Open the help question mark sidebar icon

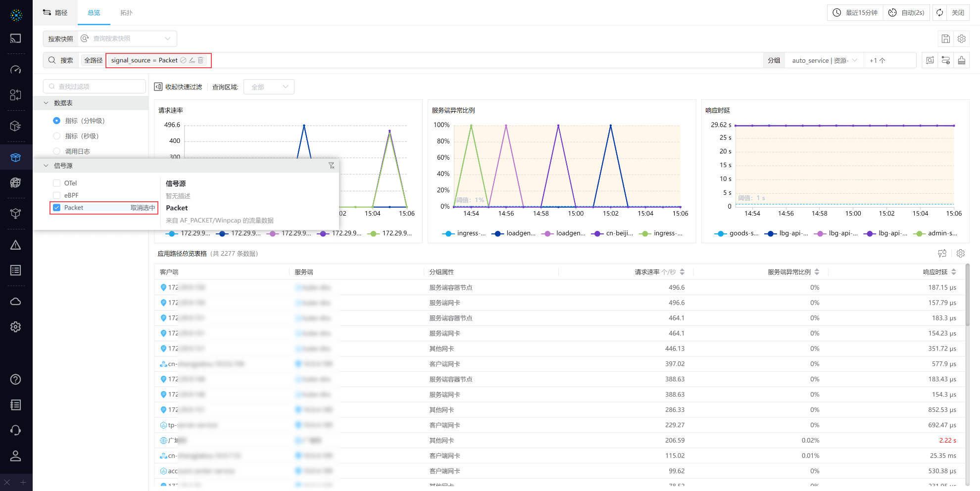point(16,379)
